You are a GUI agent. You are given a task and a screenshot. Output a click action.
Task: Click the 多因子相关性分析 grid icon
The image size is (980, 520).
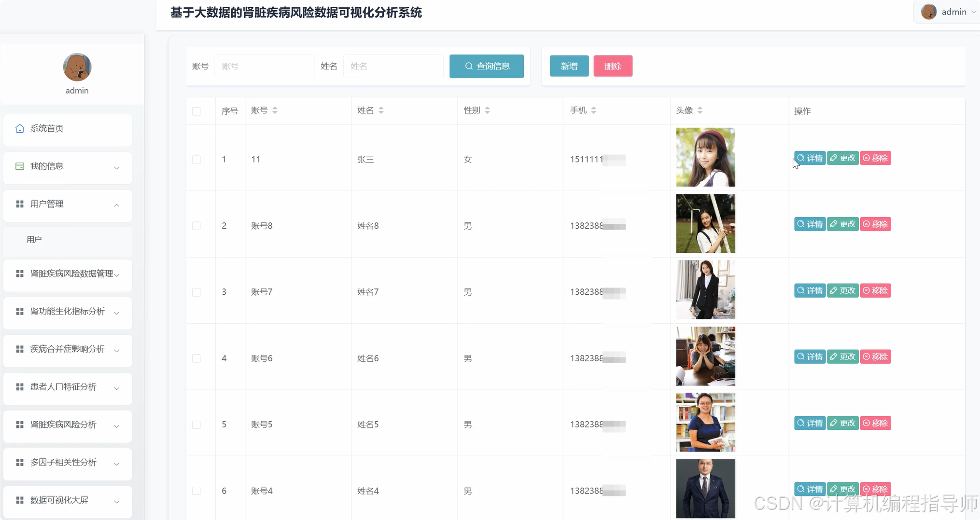(20, 462)
